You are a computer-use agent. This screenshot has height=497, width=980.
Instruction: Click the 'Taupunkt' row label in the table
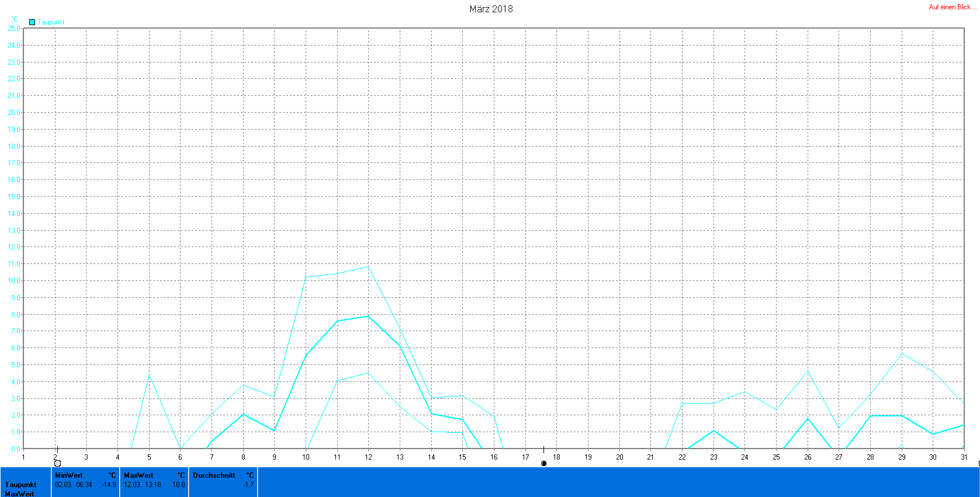pyautogui.click(x=21, y=485)
